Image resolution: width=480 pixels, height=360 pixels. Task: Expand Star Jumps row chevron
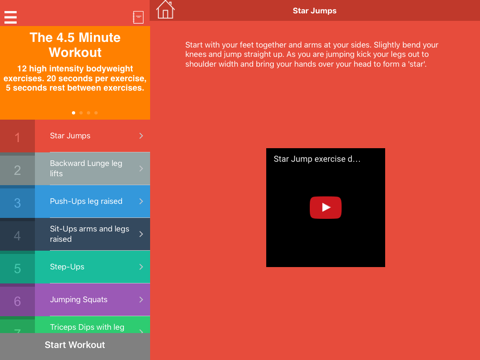tap(141, 136)
